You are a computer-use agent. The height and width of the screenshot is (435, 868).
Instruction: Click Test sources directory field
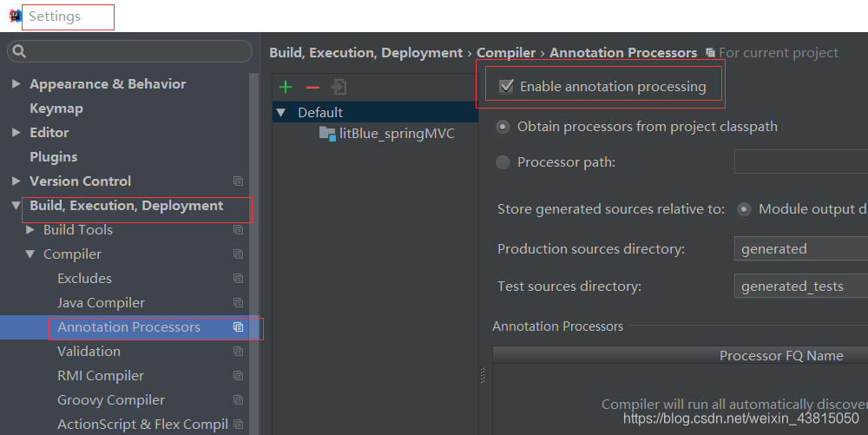pos(801,286)
